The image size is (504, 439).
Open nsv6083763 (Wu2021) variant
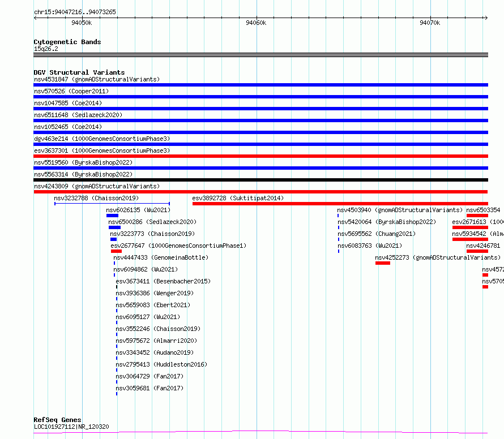point(370,246)
